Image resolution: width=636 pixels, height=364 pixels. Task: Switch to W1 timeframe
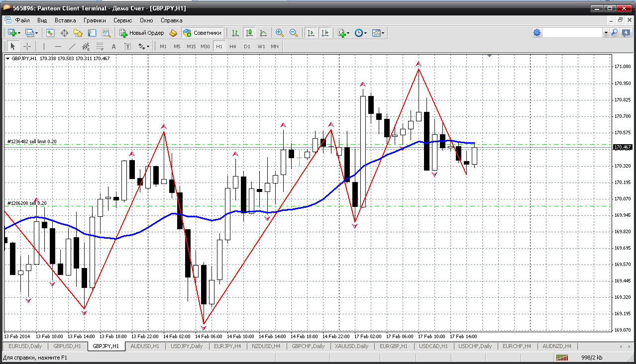point(261,46)
